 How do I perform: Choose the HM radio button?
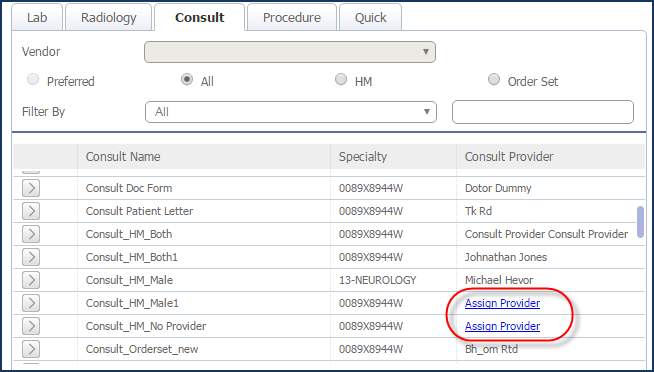click(x=341, y=79)
